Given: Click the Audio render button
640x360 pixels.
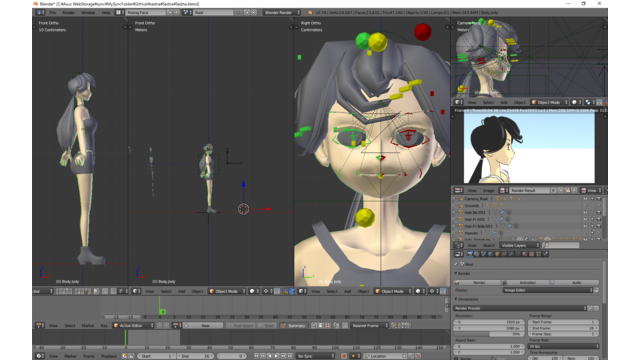Looking at the screenshot, I should (x=575, y=282).
